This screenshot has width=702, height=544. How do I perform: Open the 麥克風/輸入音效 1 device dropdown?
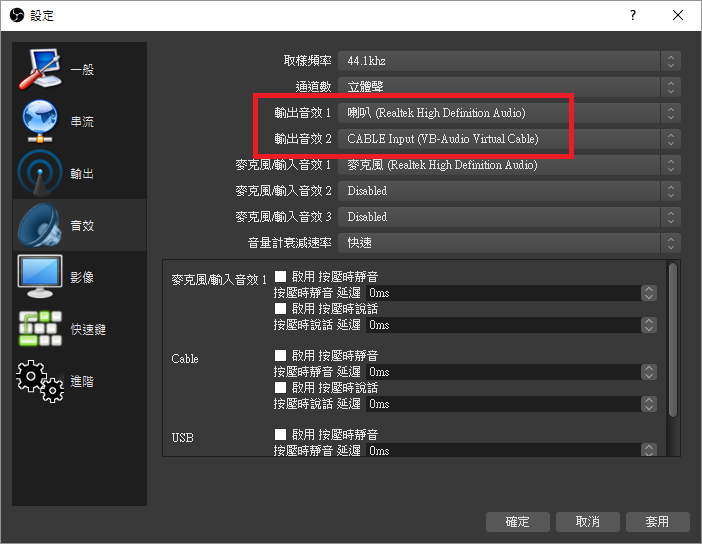click(x=509, y=165)
